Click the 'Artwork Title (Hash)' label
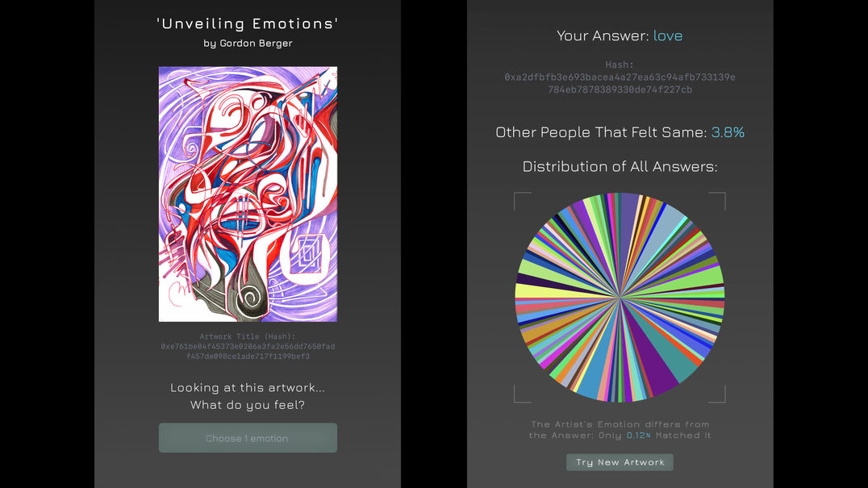Viewport: 868px width, 488px height. coord(248,336)
